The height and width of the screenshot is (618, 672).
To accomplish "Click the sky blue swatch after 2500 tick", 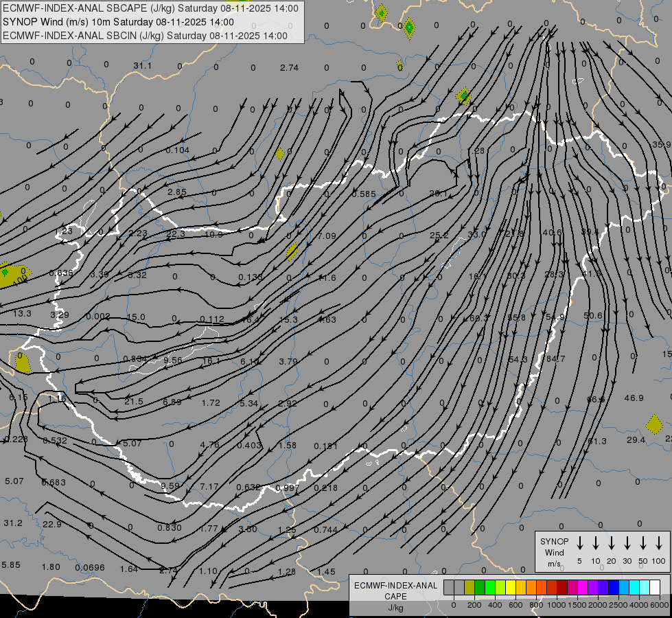I will (624, 588).
